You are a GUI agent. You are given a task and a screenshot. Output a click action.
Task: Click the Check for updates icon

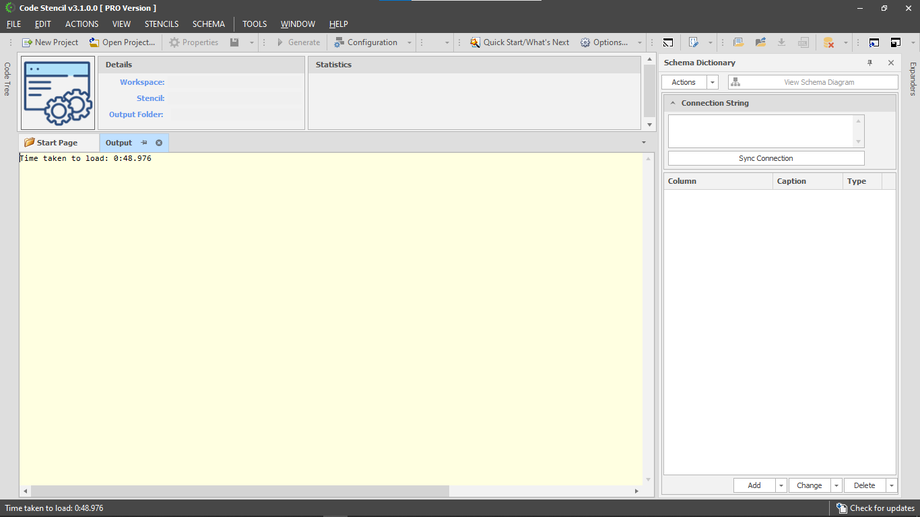pos(842,508)
